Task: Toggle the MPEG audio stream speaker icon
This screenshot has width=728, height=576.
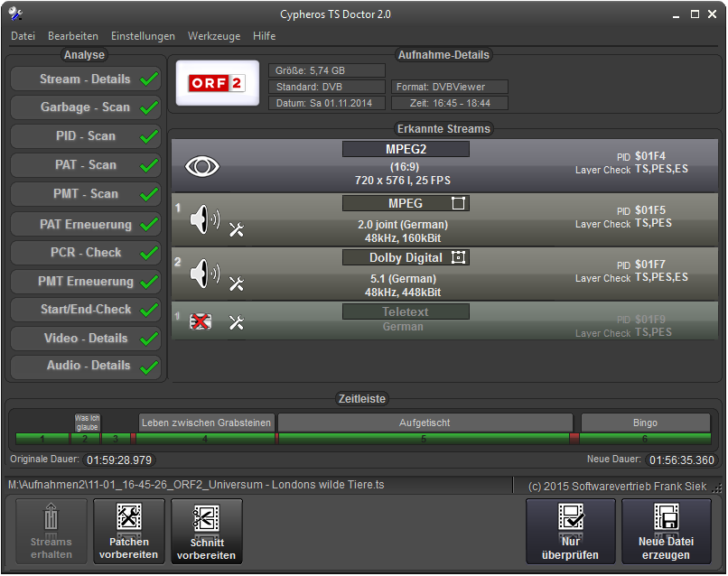Action: 205,219
